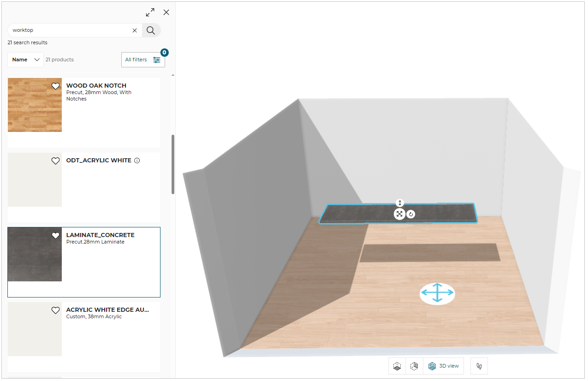
Task: Click the magnifier search icon
Action: pos(151,30)
